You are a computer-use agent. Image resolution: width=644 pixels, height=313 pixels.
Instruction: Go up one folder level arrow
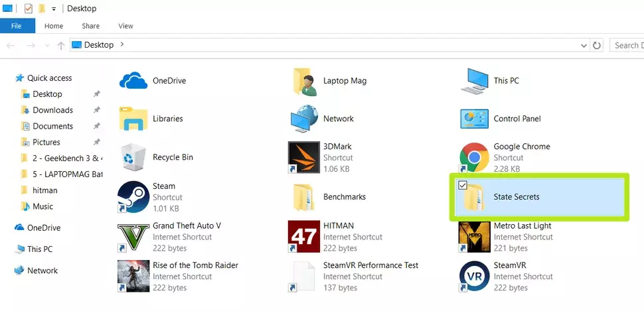tap(61, 45)
